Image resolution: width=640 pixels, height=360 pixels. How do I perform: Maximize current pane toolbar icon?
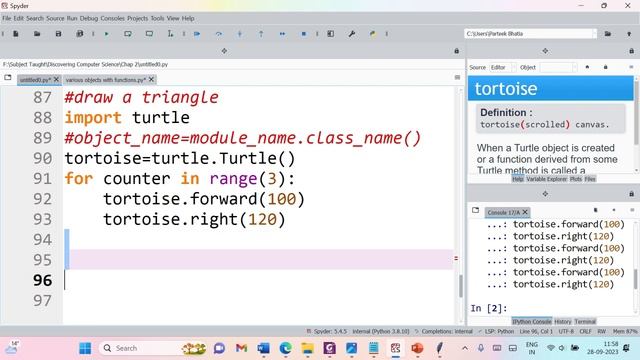(x=331, y=34)
